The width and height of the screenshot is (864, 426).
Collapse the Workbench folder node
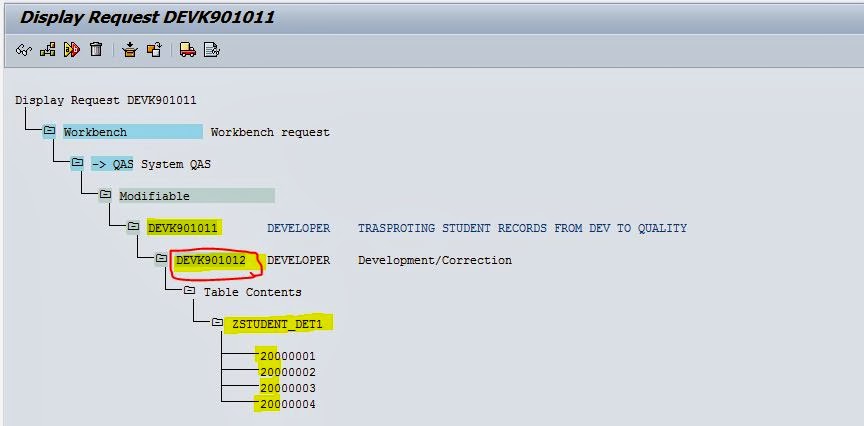pyautogui.click(x=49, y=131)
